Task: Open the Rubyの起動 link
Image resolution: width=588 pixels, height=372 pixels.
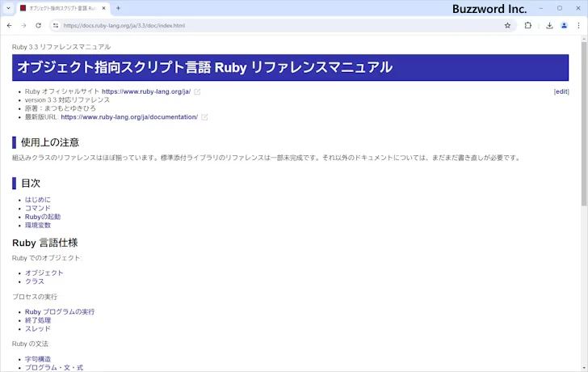Action: tap(43, 217)
